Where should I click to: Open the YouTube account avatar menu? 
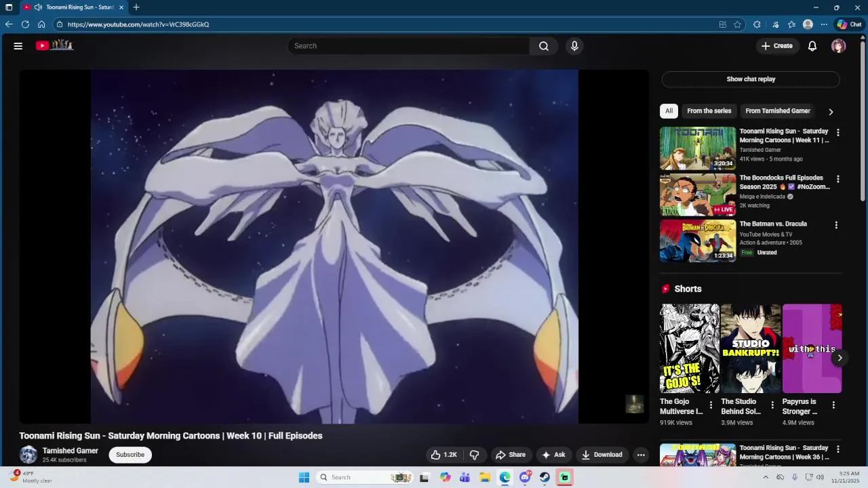pos(839,46)
